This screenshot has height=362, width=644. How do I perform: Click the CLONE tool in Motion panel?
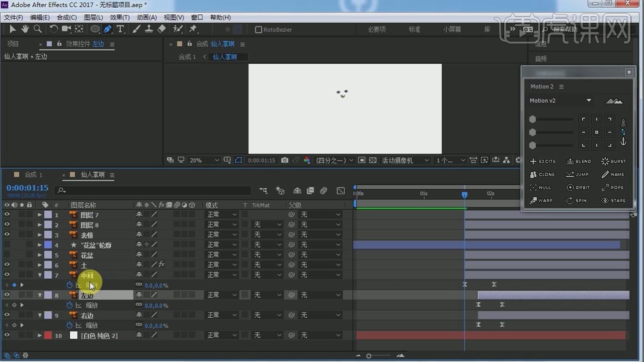[542, 174]
